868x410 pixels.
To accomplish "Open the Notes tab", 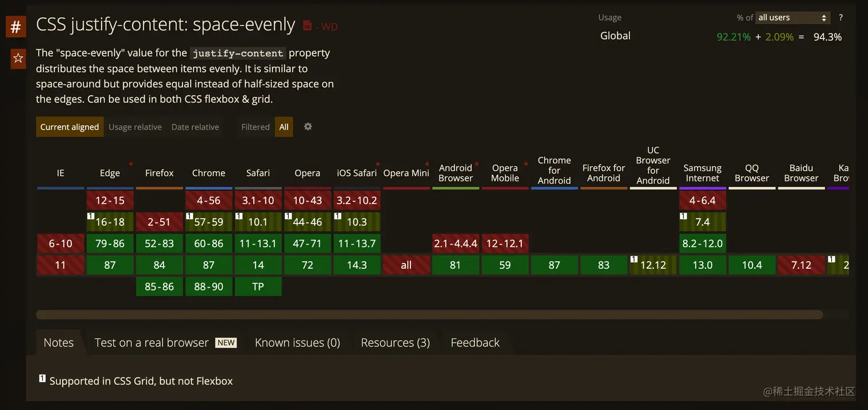I will click(59, 343).
